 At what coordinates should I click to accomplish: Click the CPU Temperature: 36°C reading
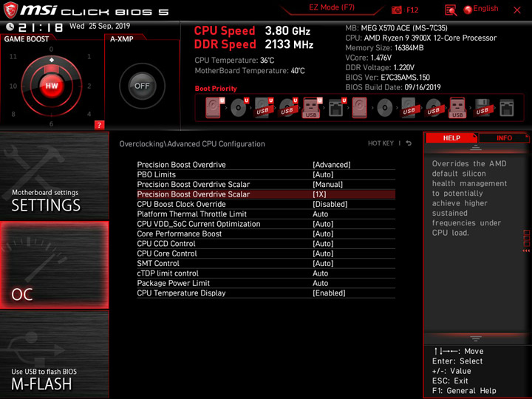(234, 61)
